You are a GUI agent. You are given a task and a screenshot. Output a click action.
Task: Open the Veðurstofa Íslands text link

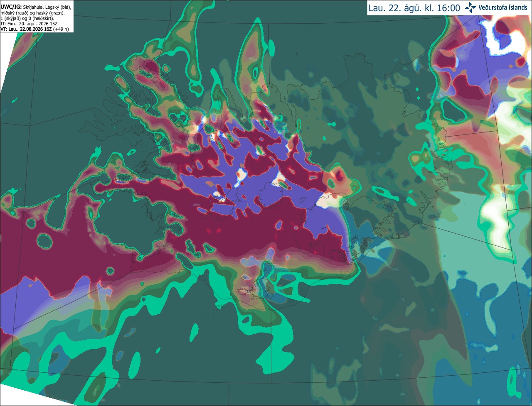tap(503, 7)
